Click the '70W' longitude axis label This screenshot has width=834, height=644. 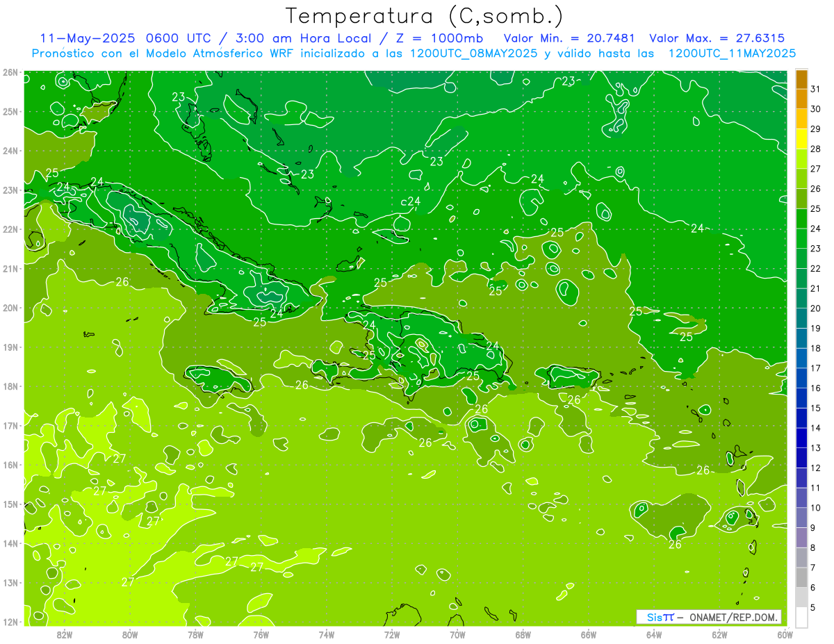coord(457,634)
